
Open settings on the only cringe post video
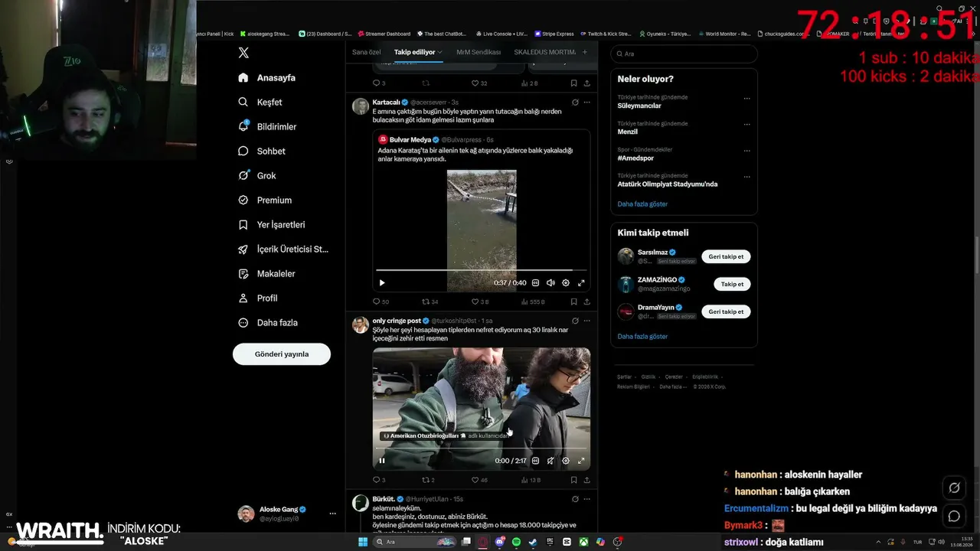pos(566,461)
